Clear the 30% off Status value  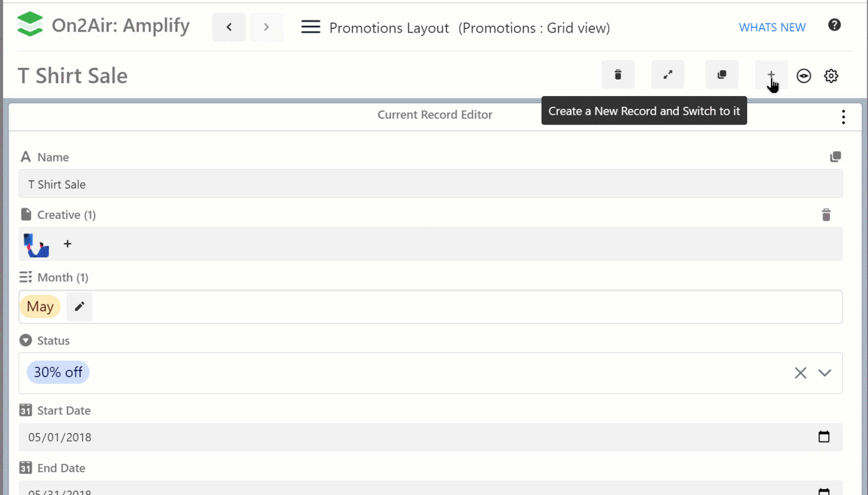pos(800,373)
